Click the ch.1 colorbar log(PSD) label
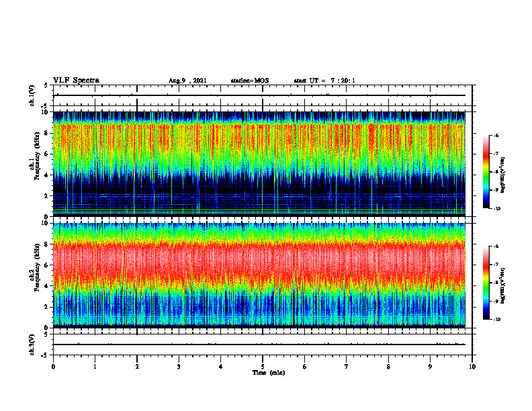 pos(503,175)
